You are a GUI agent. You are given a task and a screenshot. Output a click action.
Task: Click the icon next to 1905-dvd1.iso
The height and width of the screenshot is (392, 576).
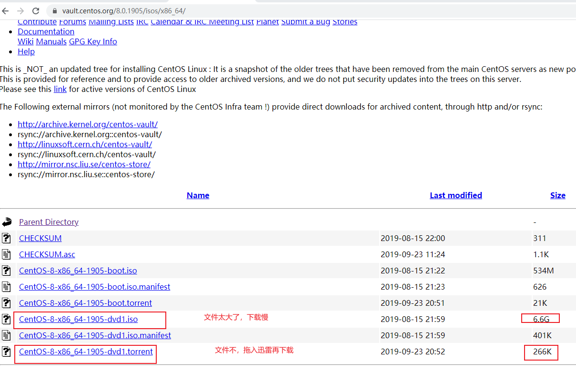(x=6, y=319)
